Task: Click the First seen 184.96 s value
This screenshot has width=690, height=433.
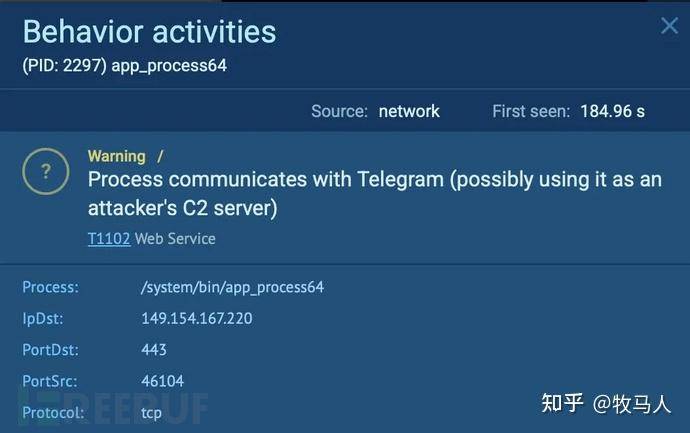Action: tap(612, 111)
